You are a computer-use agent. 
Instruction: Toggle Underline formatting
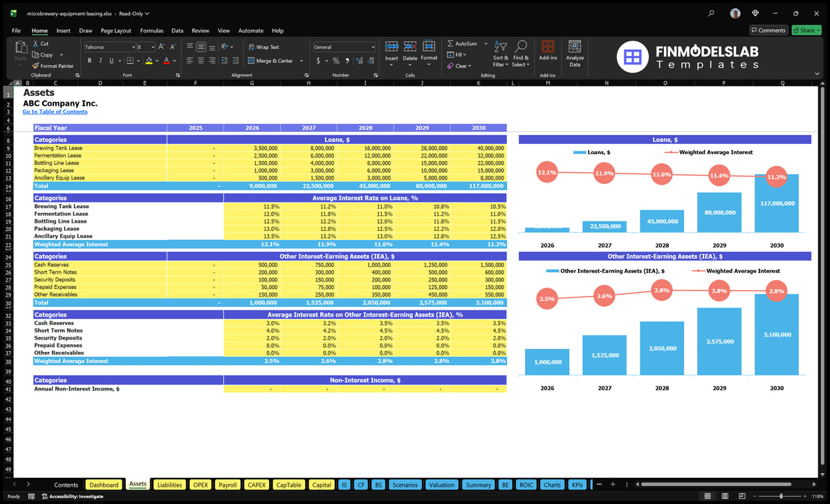[111, 61]
